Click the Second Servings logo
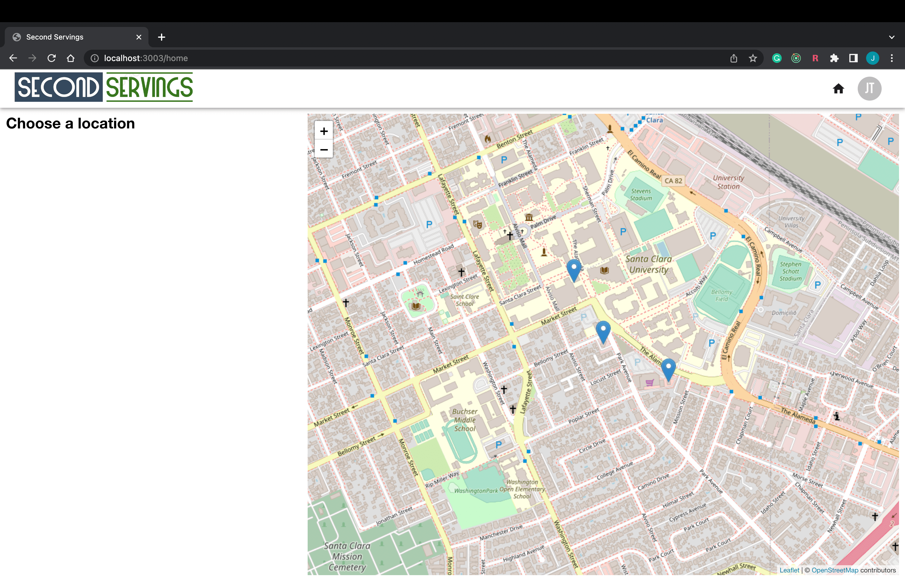This screenshot has width=905, height=588. point(104,87)
